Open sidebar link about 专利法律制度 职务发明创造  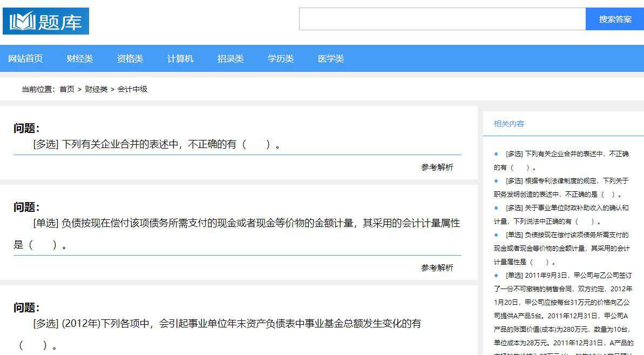tap(561, 187)
